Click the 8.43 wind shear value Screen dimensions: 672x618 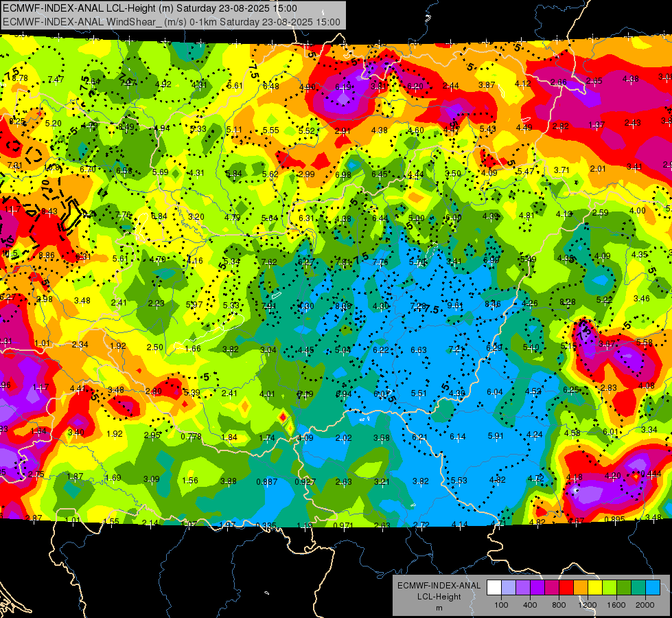[x=49, y=211]
